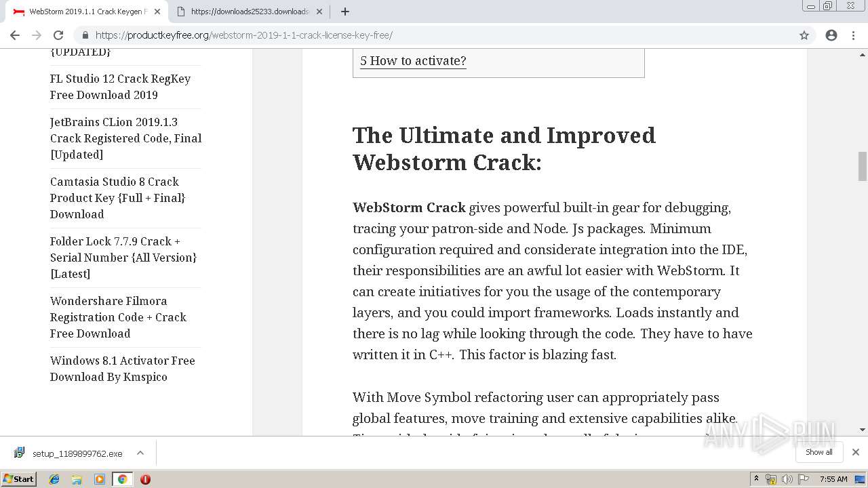The width and height of the screenshot is (868, 488).
Task: Click the 7:55 AM clock
Action: tap(833, 479)
